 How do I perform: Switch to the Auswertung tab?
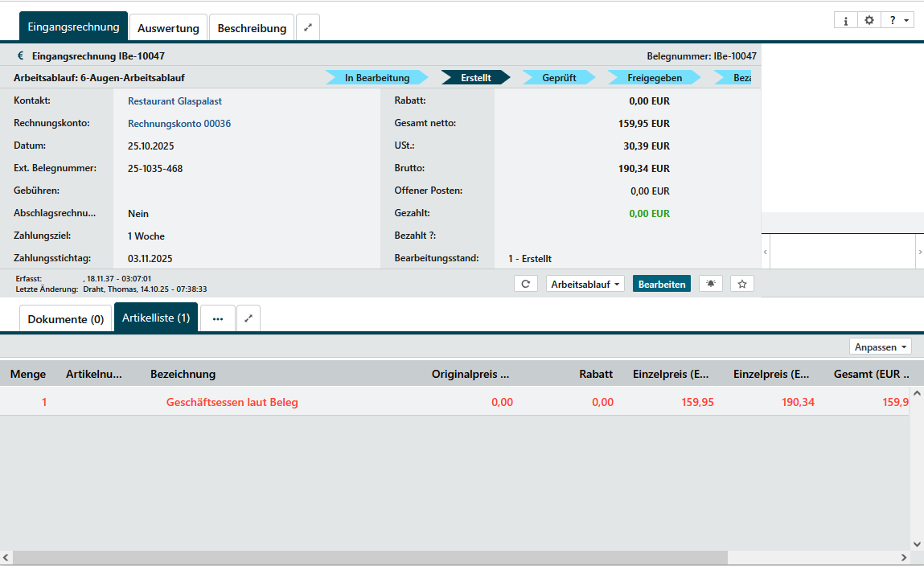tap(168, 28)
